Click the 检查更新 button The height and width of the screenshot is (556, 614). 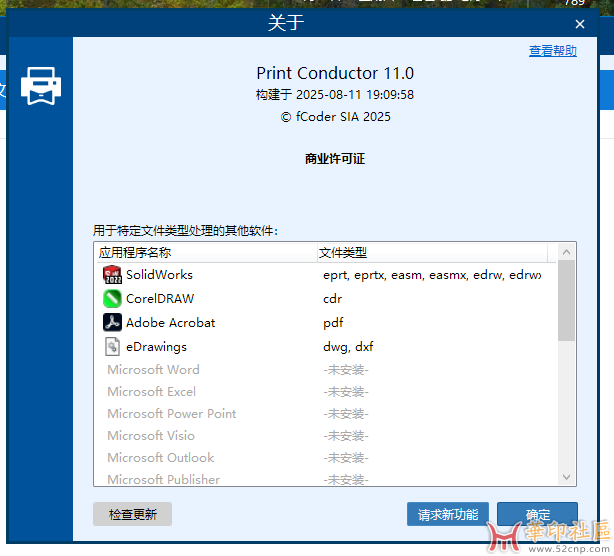[132, 514]
